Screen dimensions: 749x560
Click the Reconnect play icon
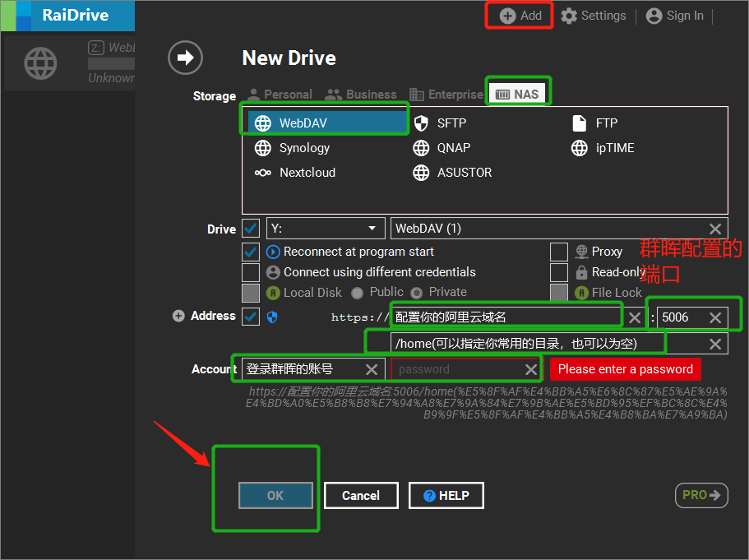(x=273, y=252)
